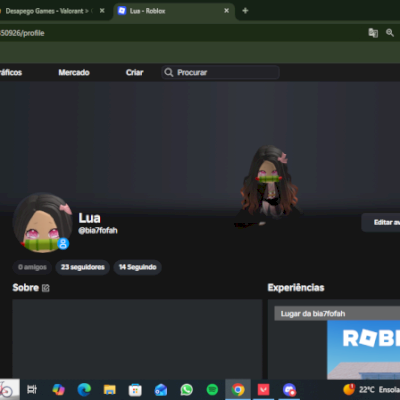
Task: Launch Copilot from the taskbar
Action: 58,389
